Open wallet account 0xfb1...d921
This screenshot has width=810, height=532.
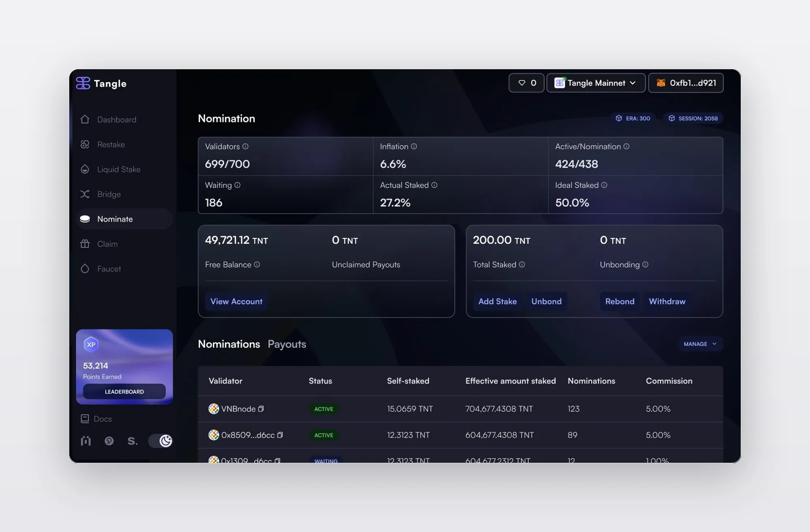(686, 83)
